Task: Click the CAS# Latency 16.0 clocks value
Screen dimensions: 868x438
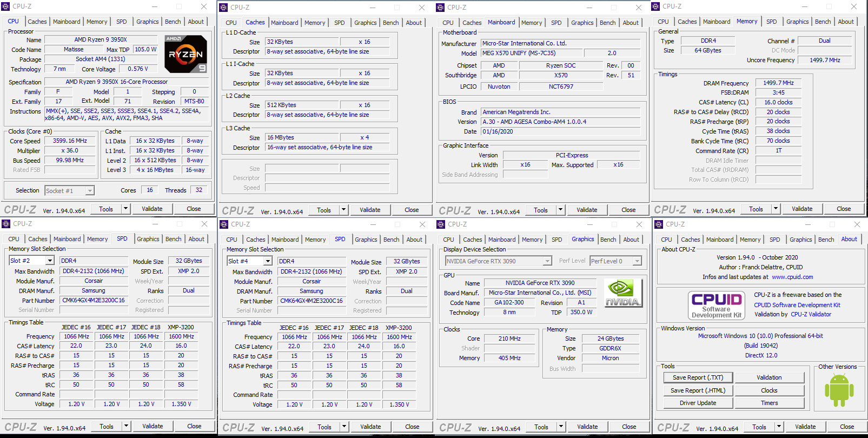Action: (x=778, y=102)
